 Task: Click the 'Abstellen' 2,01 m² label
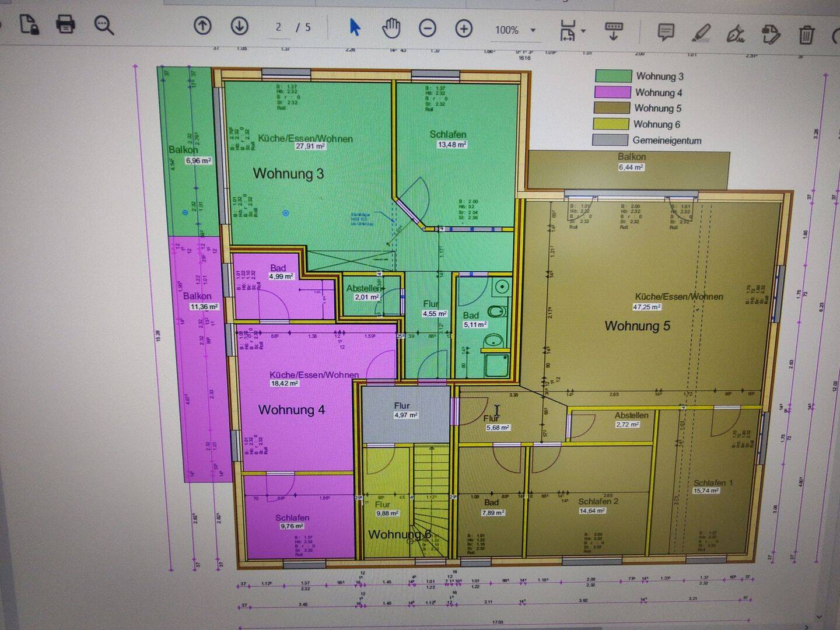pos(363,288)
